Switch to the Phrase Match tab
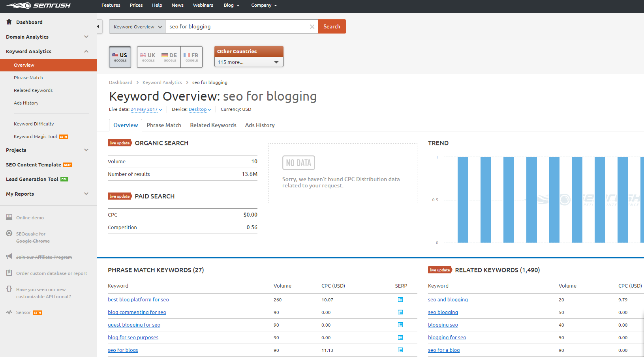 pyautogui.click(x=164, y=125)
